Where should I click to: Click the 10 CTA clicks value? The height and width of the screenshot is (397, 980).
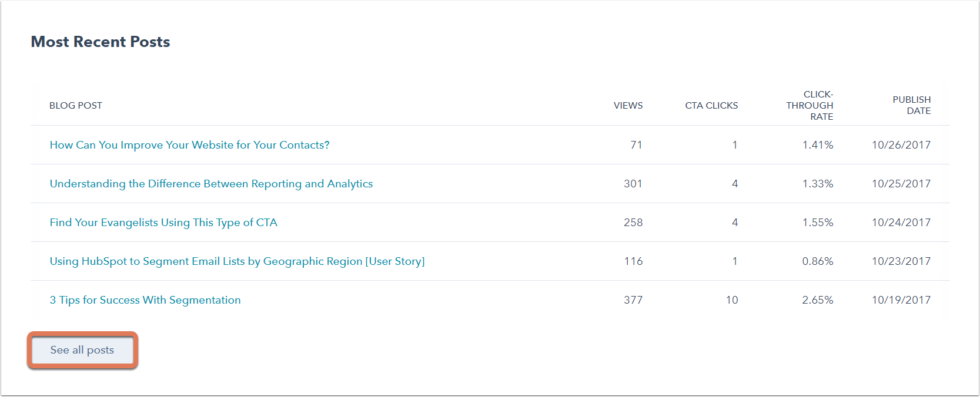(732, 300)
